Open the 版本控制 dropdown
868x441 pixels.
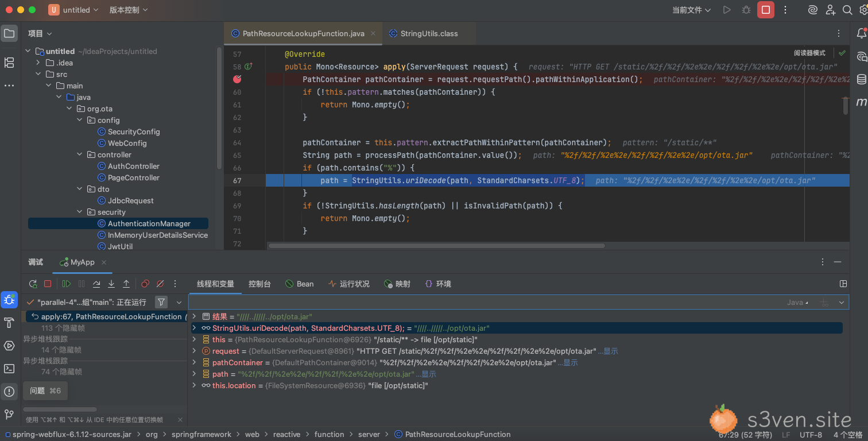point(129,10)
